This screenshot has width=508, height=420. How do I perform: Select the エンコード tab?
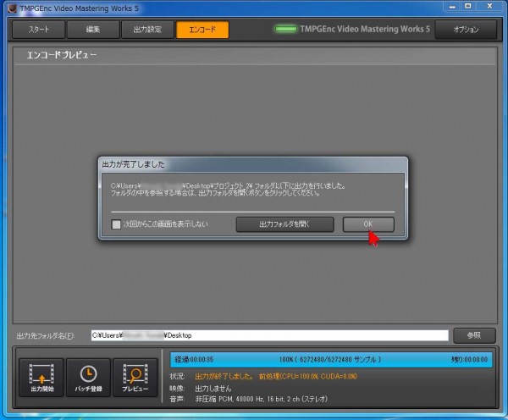(202, 30)
